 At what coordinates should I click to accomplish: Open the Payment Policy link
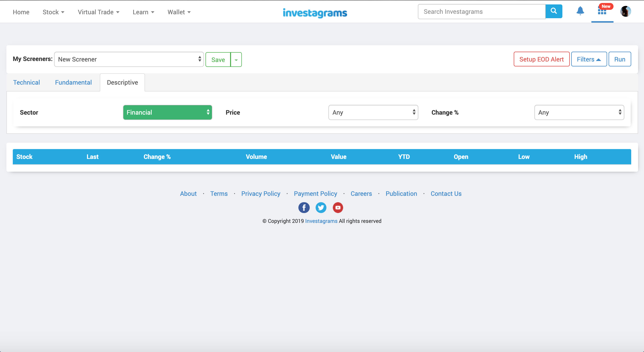[316, 194]
